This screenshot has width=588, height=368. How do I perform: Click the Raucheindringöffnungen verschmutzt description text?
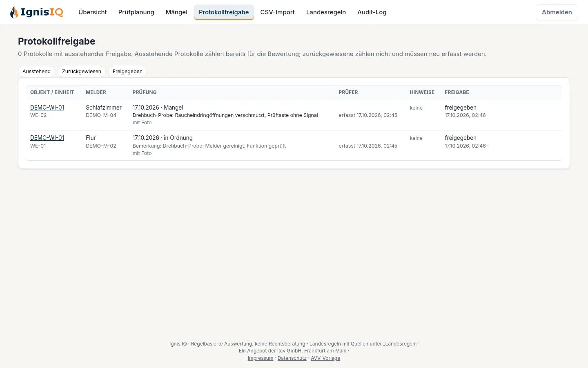(x=225, y=115)
